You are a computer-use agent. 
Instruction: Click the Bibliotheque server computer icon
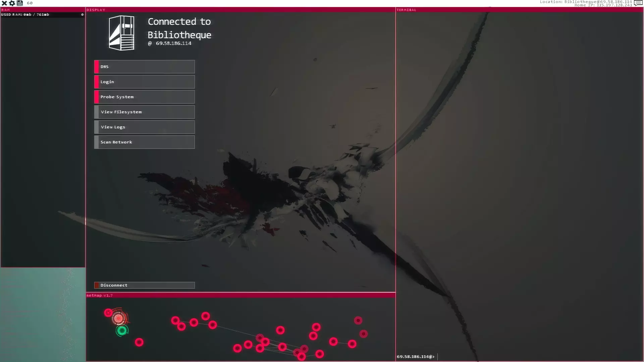click(x=121, y=33)
